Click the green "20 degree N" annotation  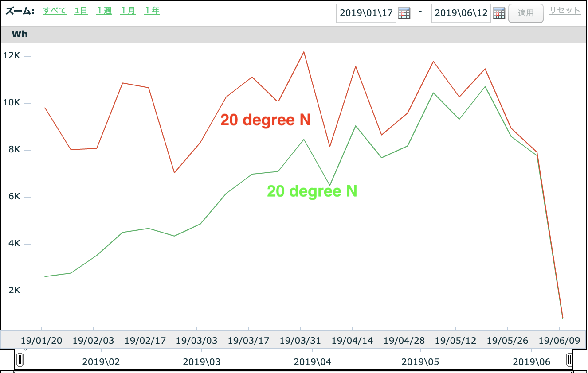tap(312, 191)
